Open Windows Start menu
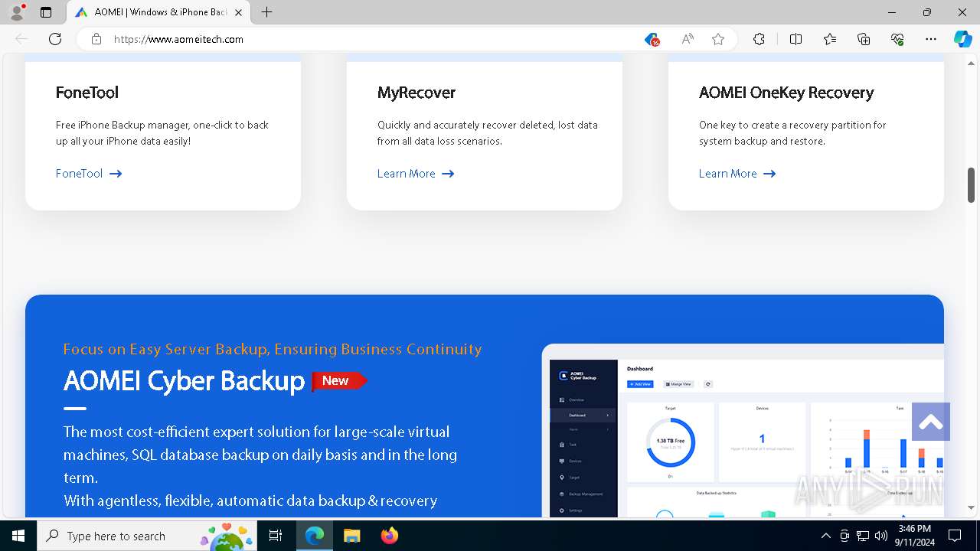Screen dimensions: 980x551 tap(18, 536)
